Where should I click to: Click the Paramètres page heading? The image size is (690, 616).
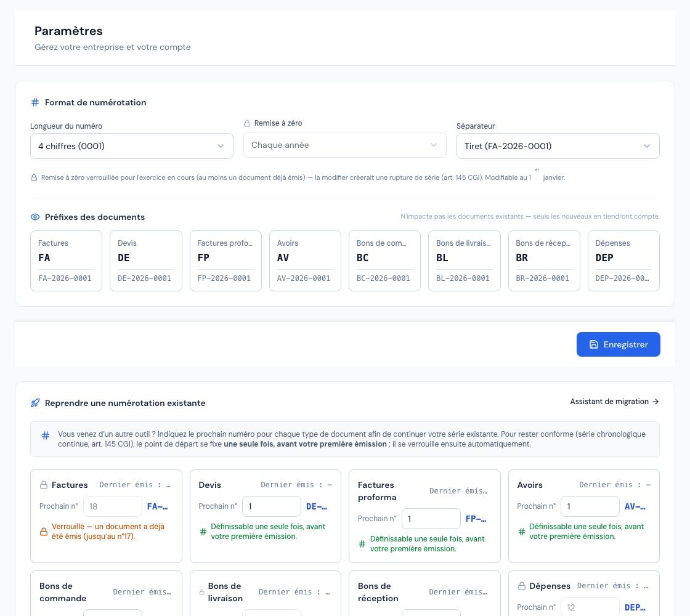(x=68, y=31)
